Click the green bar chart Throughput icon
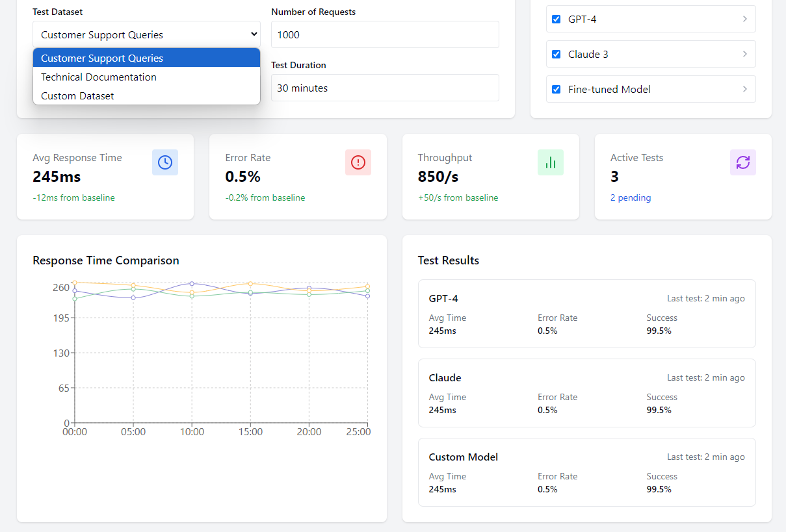The height and width of the screenshot is (532, 786). (551, 162)
